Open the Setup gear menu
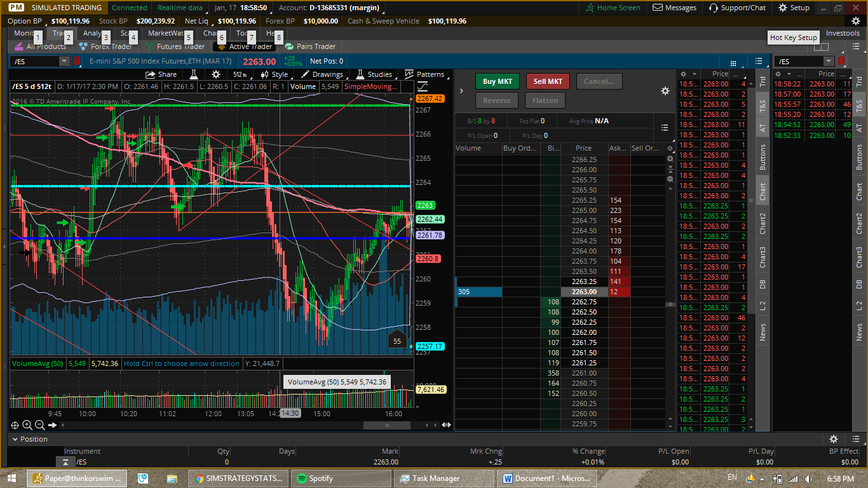The width and height of the screenshot is (868, 488). [x=794, y=8]
